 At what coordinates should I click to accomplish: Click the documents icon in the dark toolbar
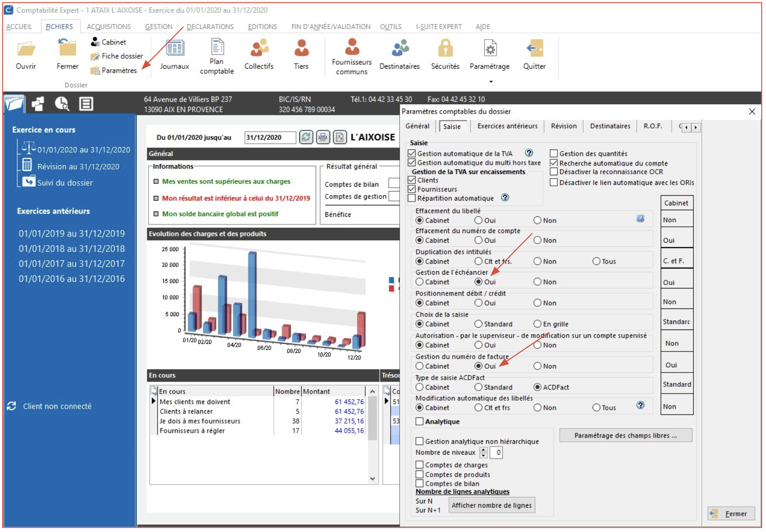coord(38,103)
